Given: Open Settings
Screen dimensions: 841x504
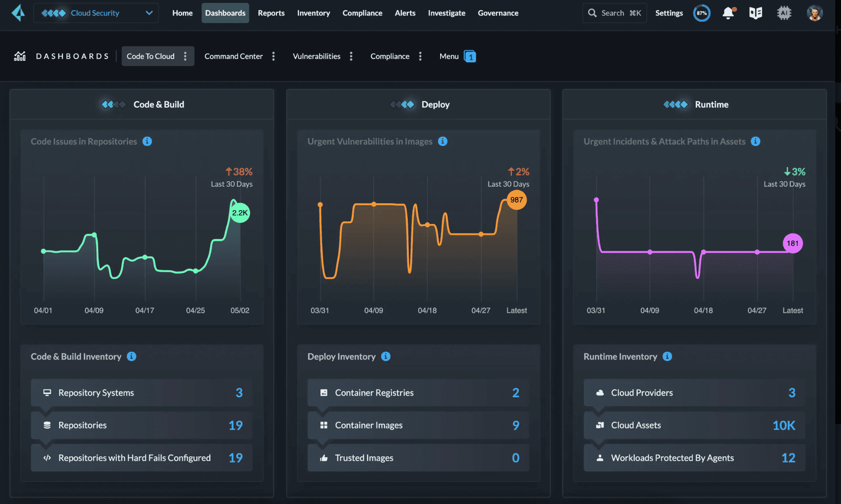Looking at the screenshot, I should click(669, 13).
